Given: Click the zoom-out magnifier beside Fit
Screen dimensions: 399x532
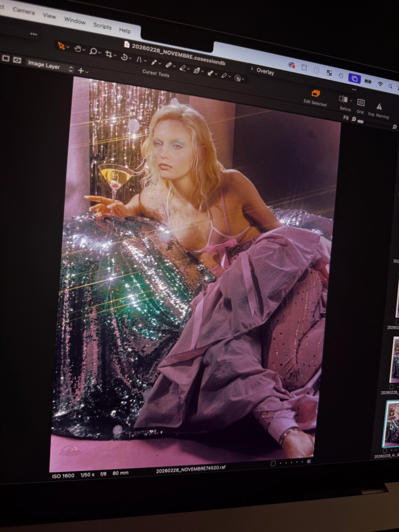Looking at the screenshot, I should [354, 119].
